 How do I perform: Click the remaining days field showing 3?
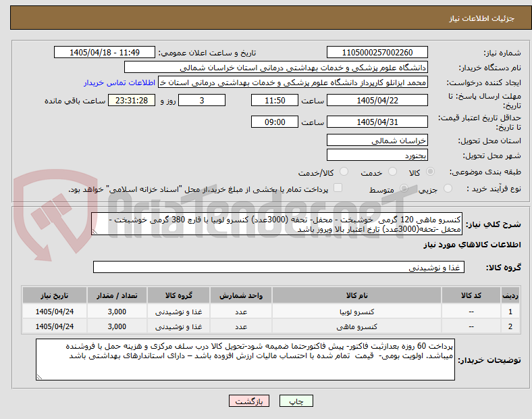pos(202,100)
